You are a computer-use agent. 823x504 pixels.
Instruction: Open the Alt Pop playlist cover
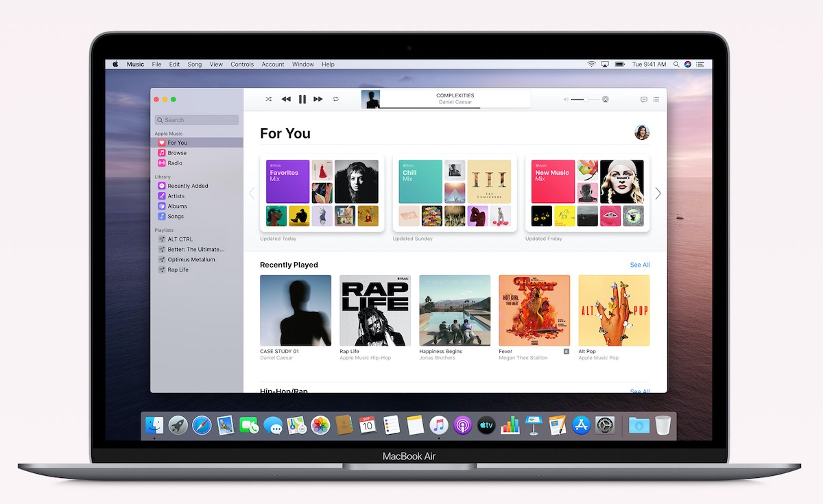pos(614,311)
